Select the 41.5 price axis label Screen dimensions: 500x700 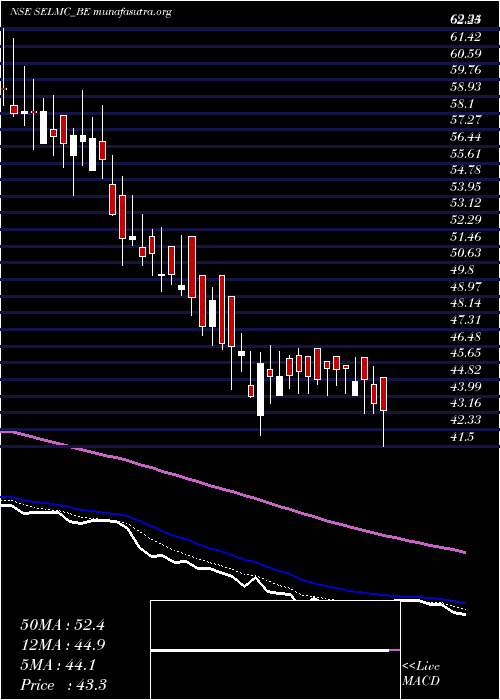[x=462, y=437]
